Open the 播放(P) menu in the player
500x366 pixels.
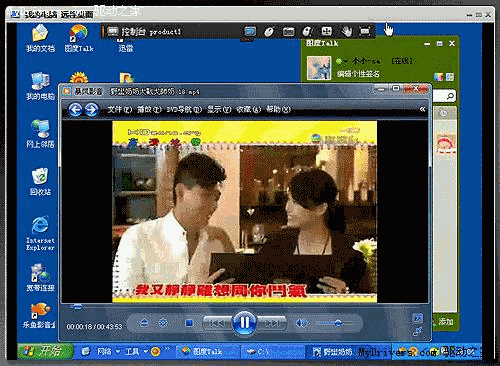[x=149, y=109]
